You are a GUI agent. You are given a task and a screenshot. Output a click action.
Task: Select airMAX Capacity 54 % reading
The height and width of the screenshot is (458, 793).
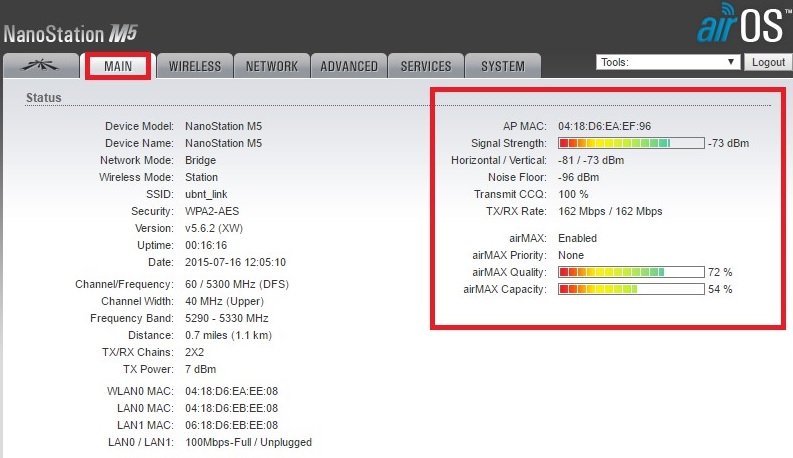(x=720, y=289)
